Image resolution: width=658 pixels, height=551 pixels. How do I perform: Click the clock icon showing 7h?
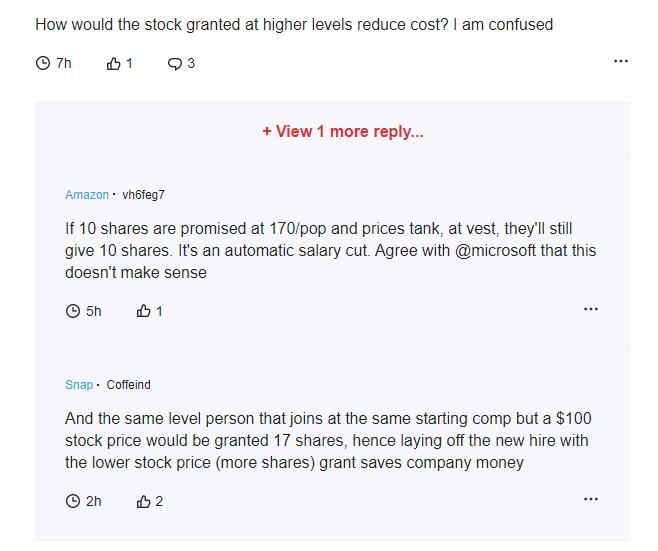43,63
